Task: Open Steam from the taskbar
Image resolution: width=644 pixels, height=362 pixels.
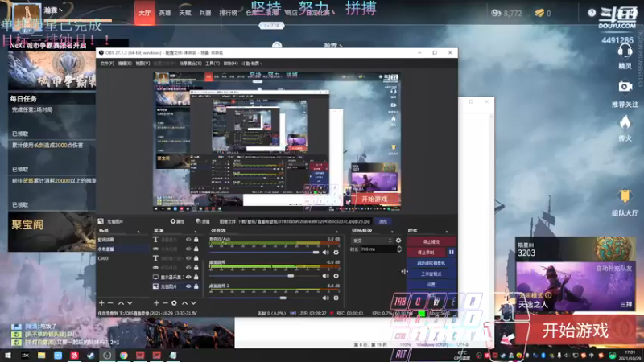Action: coord(90,355)
